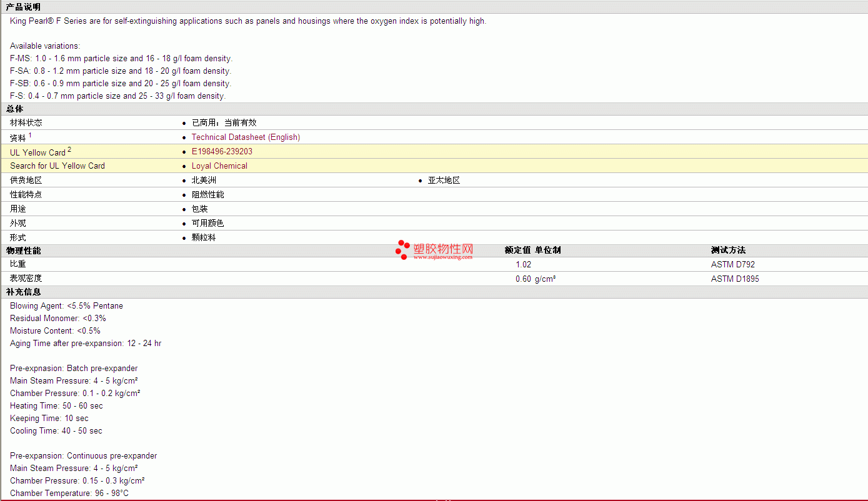The image size is (868, 501).
Task: Select the 可用颜色 appearance value
Action: click(208, 223)
